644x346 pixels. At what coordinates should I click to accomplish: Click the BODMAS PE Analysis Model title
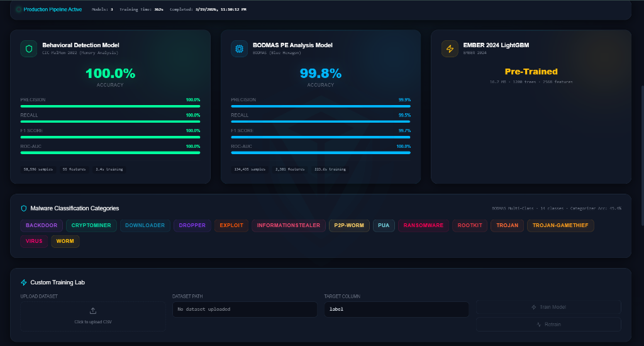(x=292, y=45)
